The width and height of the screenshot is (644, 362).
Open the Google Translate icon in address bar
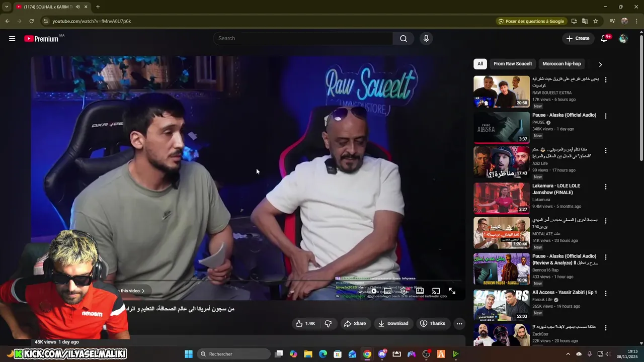[585, 21]
